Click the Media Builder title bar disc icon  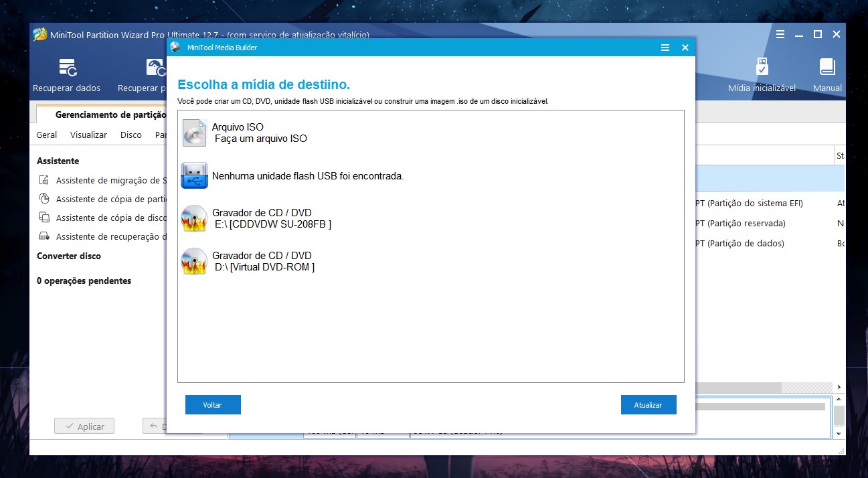[x=175, y=48]
